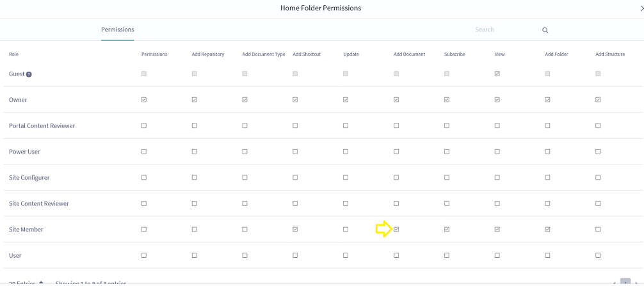The height and width of the screenshot is (286, 644).
Task: Enable Update for Power User
Action: click(346, 152)
